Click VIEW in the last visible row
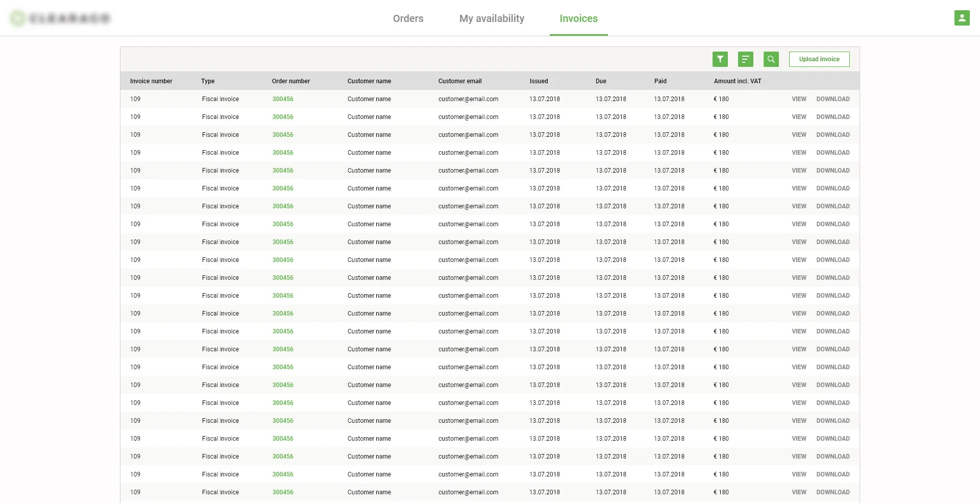980x503 pixels. tap(799, 492)
